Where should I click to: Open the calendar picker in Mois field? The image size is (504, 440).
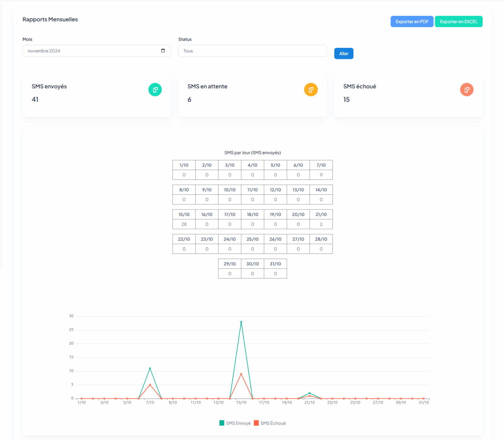coord(163,51)
